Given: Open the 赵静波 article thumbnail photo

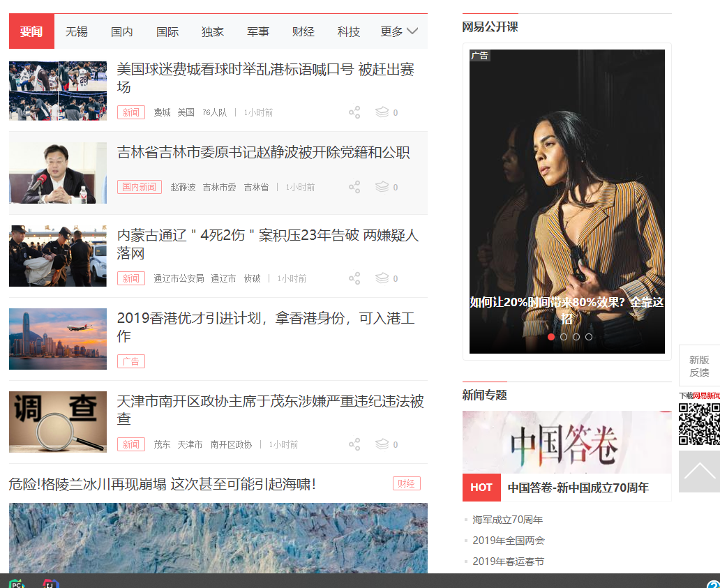Looking at the screenshot, I should point(58,173).
